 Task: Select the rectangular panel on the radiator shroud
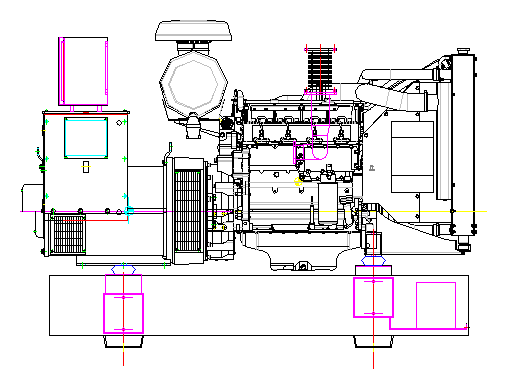click(412, 157)
